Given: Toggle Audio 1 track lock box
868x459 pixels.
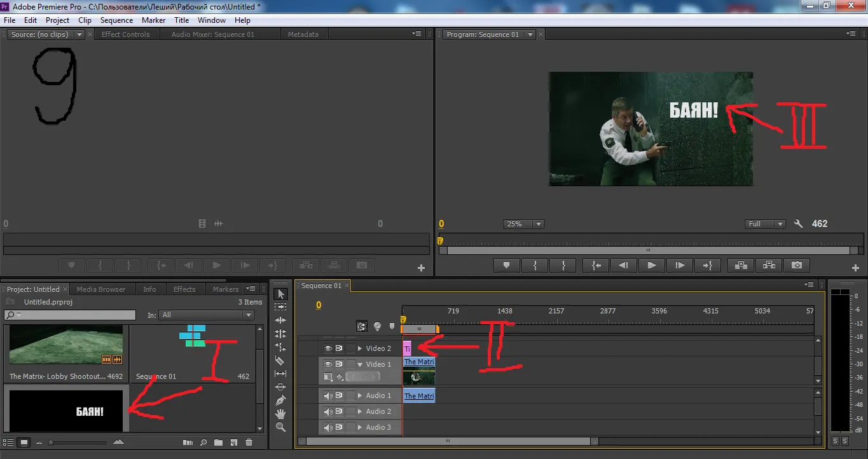Looking at the screenshot, I should click(350, 395).
